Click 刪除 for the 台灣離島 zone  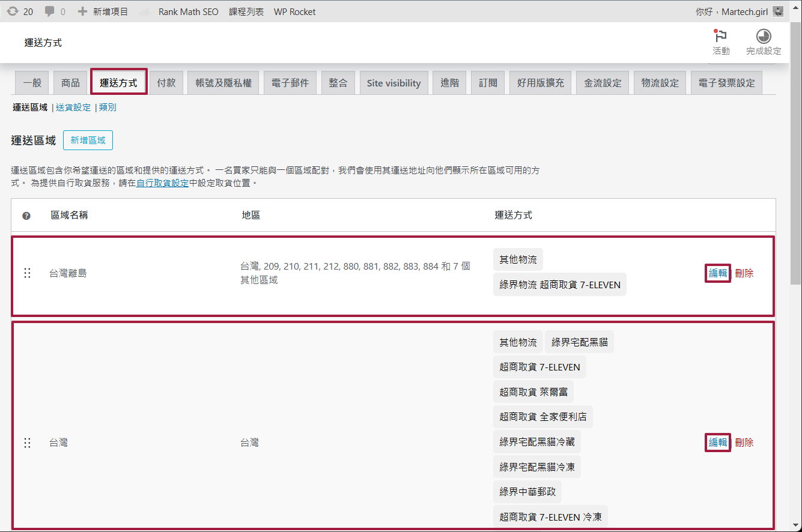click(745, 273)
